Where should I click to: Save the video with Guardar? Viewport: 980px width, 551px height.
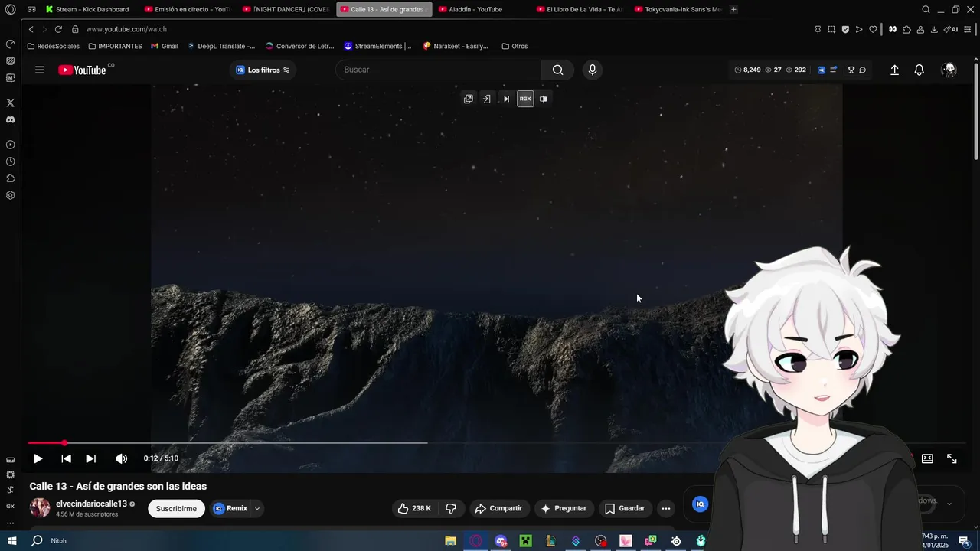pyautogui.click(x=625, y=508)
